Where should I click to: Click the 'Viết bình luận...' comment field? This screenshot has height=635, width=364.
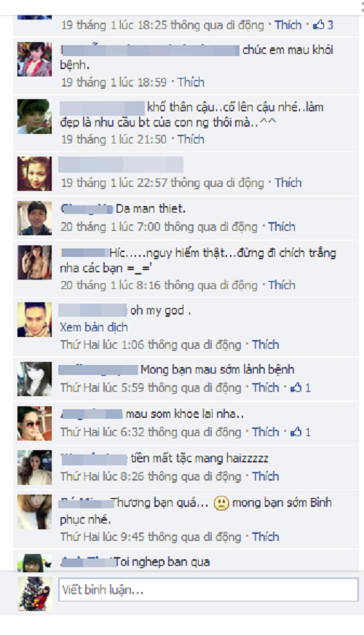(208, 590)
